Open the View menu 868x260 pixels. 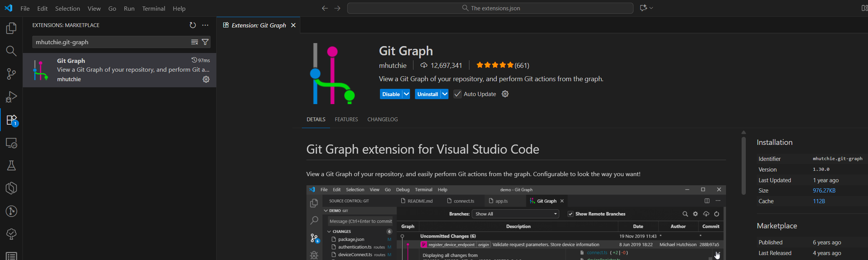tap(94, 8)
